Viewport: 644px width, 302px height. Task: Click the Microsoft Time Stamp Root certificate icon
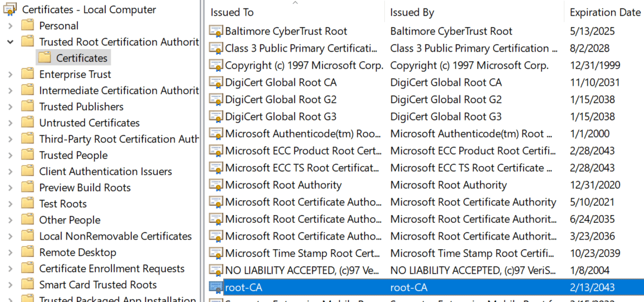[216, 253]
